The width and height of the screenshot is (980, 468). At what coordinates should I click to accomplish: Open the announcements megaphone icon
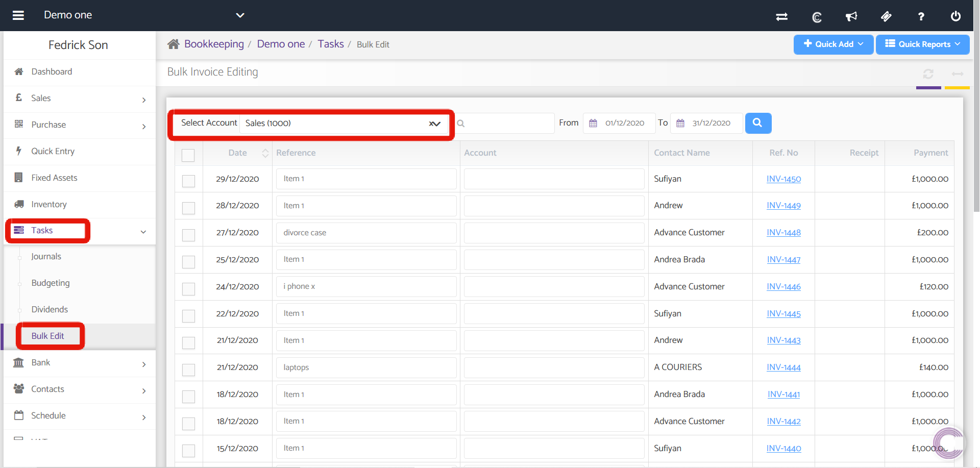(x=851, y=16)
